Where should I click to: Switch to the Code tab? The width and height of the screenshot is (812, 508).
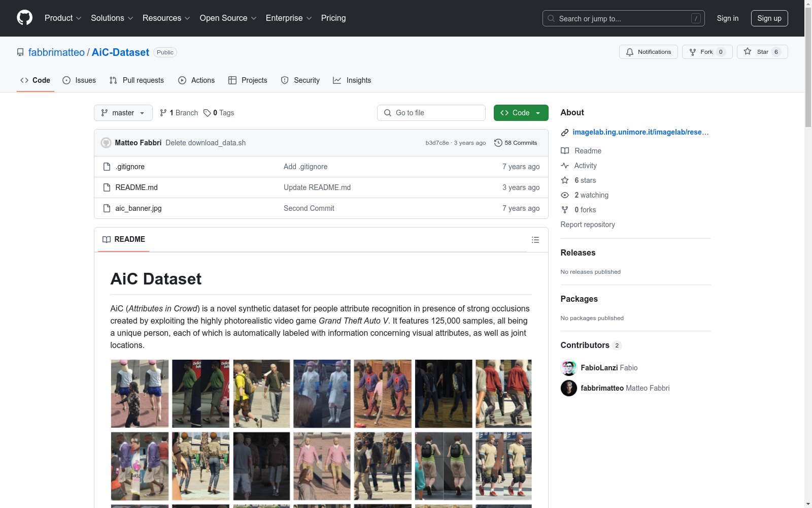click(x=36, y=80)
